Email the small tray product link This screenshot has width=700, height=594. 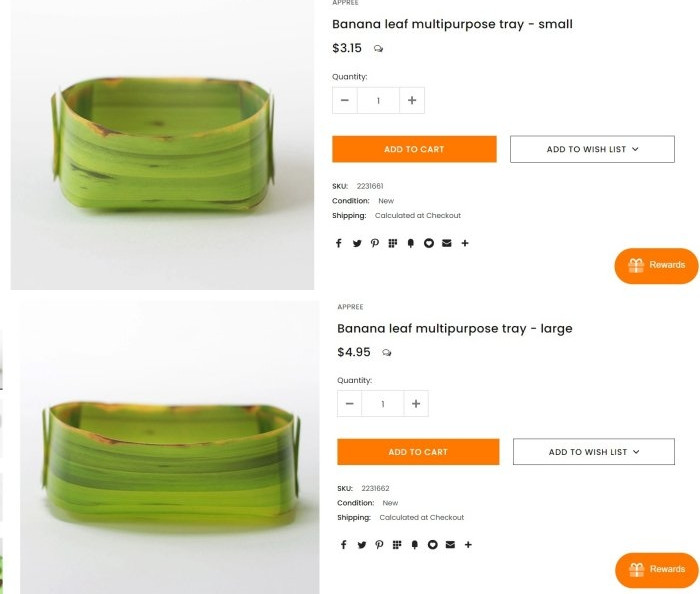447,243
